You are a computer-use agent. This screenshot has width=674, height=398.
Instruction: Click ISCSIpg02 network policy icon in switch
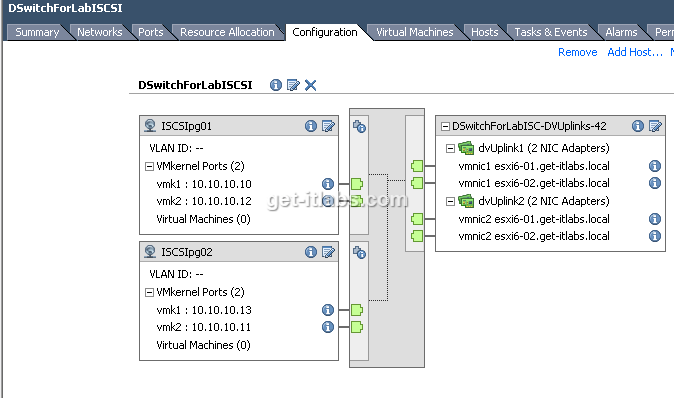[359, 252]
